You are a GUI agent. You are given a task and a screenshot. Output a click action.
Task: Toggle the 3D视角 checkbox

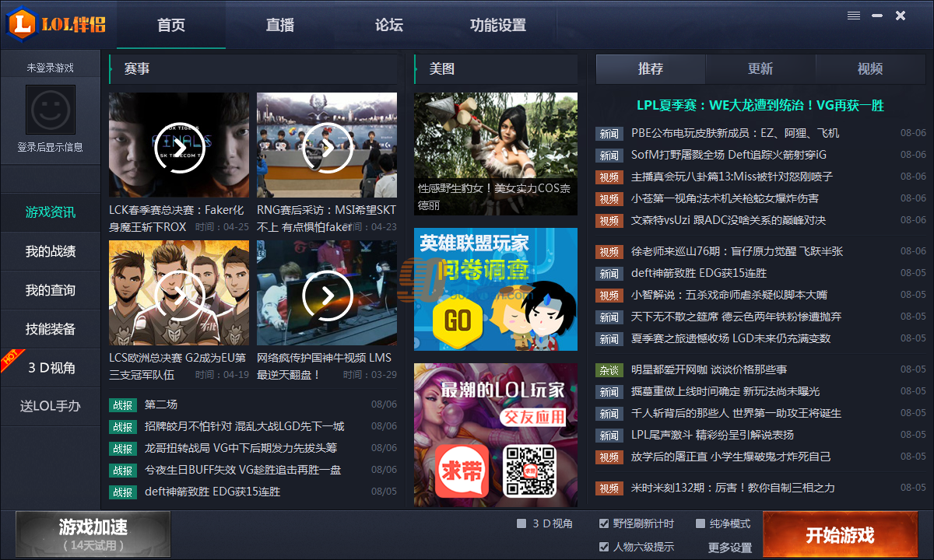521,523
